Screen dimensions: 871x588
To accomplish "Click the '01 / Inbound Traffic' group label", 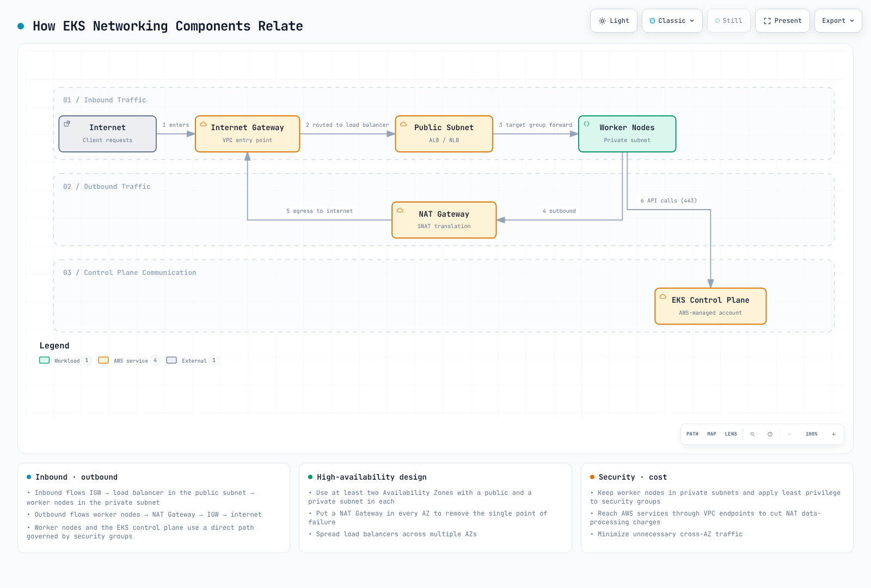I will 105,100.
